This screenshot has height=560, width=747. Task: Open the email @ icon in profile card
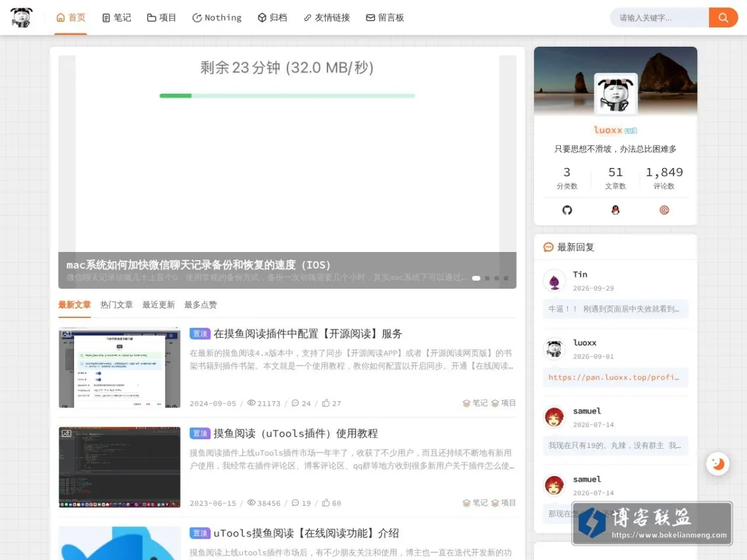664,210
